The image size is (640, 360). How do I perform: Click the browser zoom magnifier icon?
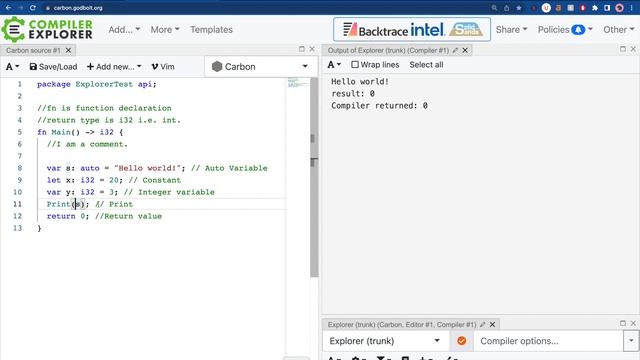(x=494, y=8)
